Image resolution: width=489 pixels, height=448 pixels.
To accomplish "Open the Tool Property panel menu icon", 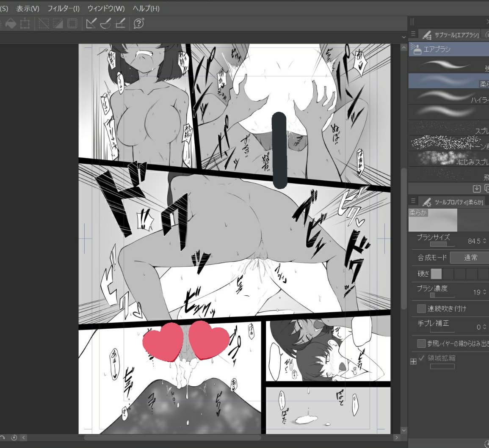I will (x=413, y=201).
